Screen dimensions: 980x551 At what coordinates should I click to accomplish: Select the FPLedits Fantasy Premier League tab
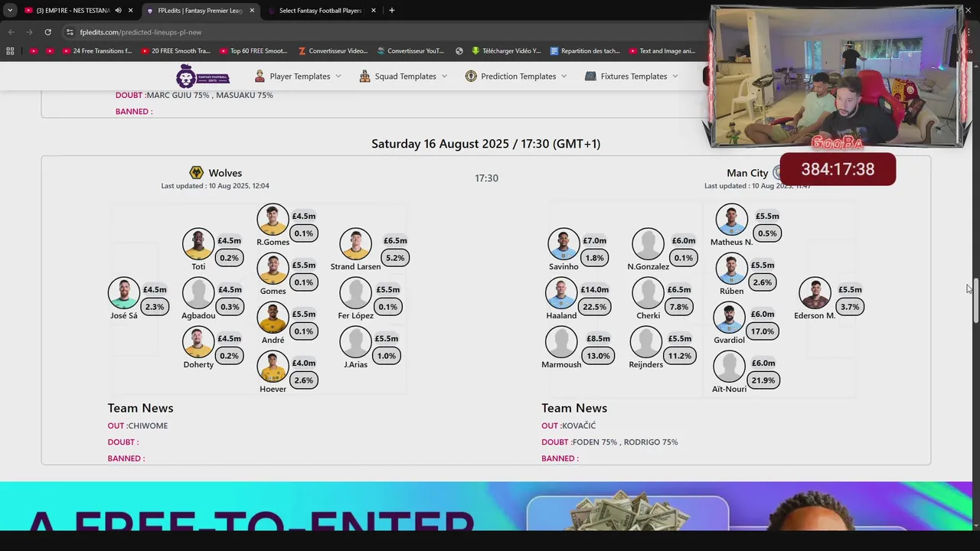pyautogui.click(x=201, y=11)
